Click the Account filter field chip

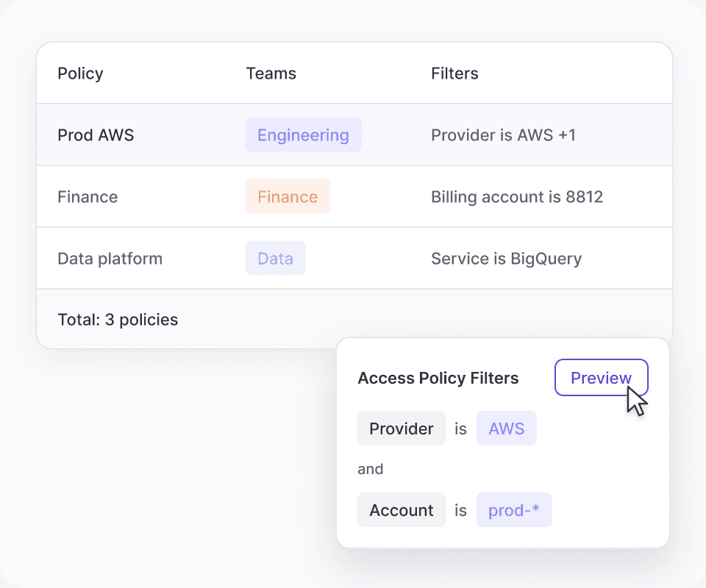pyautogui.click(x=402, y=509)
